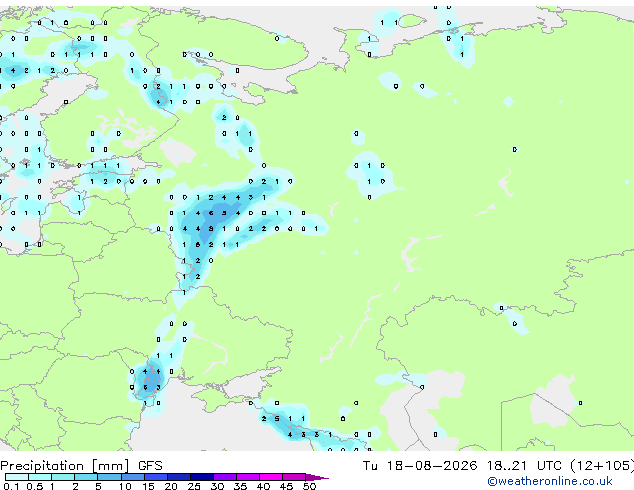Select the 5–10 mm legend color swatch

[110, 477]
